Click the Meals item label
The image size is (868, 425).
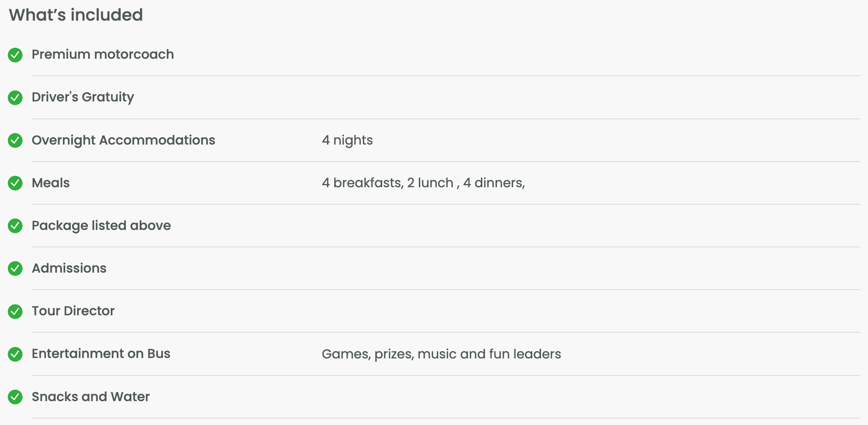click(x=51, y=183)
